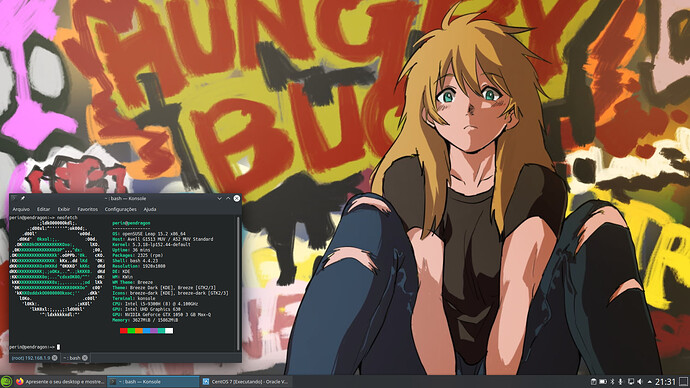This screenshot has height=388, width=690.
Task: Open the Configurações menu
Action: 121,209
